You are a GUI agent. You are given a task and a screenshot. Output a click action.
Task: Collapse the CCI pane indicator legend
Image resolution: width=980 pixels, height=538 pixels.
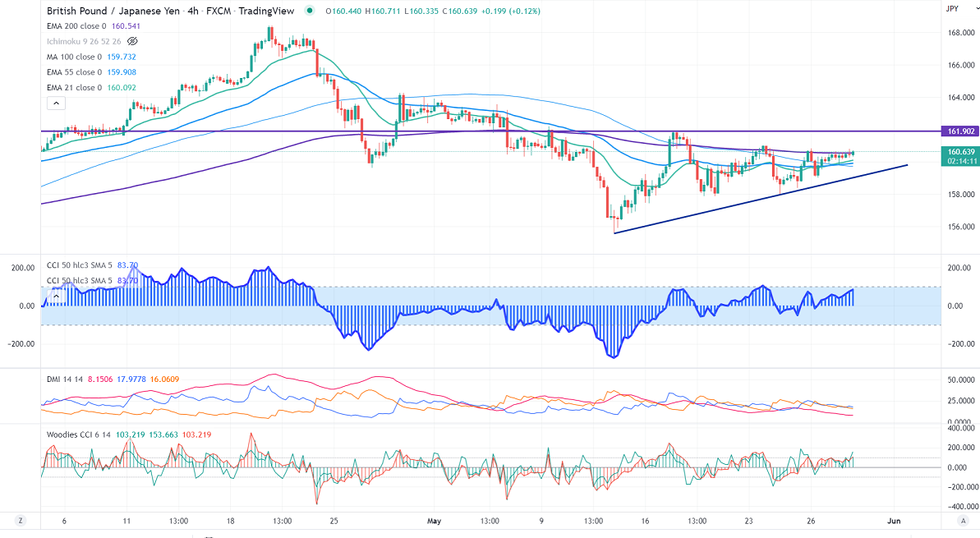coord(56,297)
